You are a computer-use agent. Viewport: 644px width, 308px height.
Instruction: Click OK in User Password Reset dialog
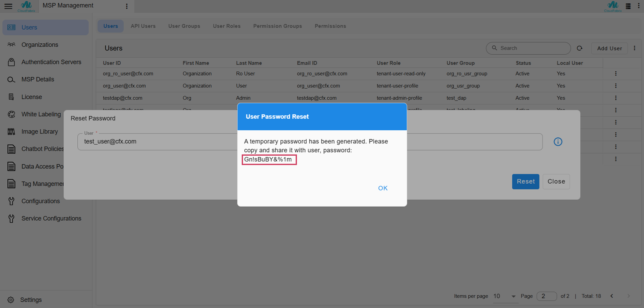(x=383, y=188)
